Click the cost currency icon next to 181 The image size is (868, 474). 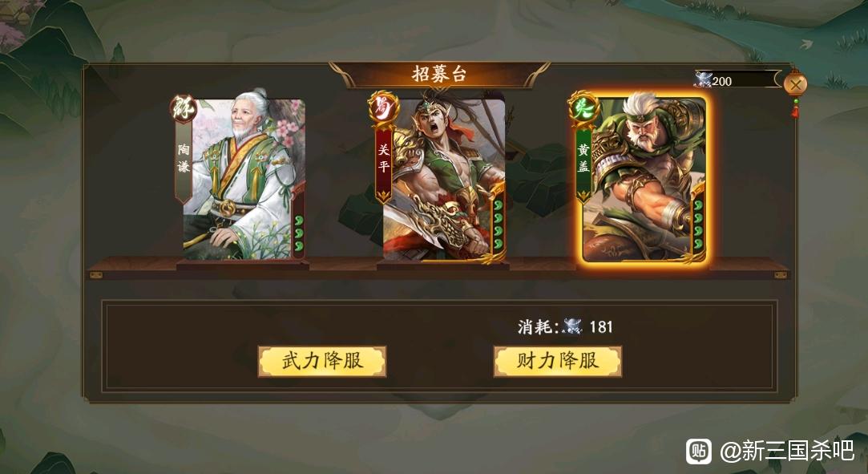[571, 326]
